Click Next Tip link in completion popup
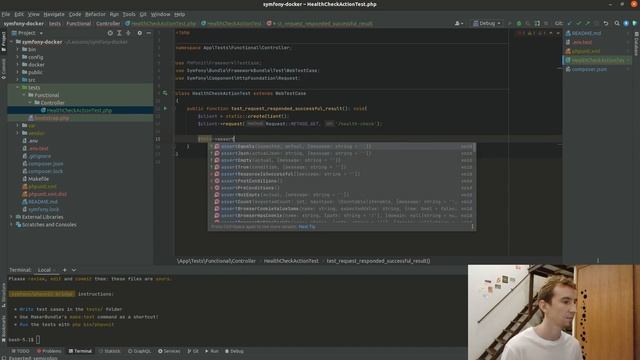This screenshot has width=640, height=360. 307,227
